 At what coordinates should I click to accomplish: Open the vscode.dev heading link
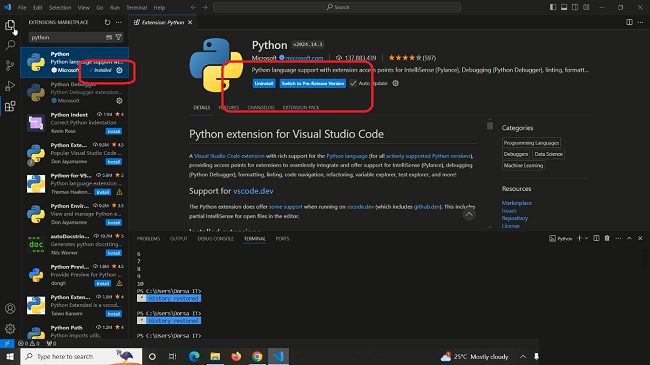(253, 191)
